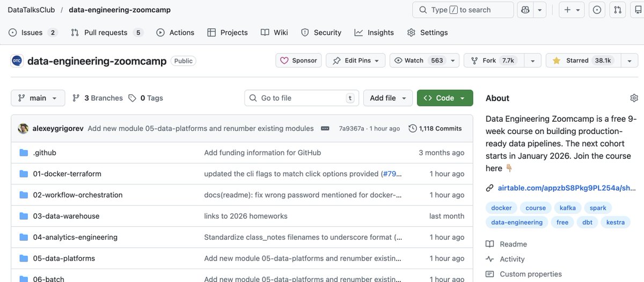644x282 pixels.
Task: Open the repository Settings tab
Action: pyautogui.click(x=427, y=33)
